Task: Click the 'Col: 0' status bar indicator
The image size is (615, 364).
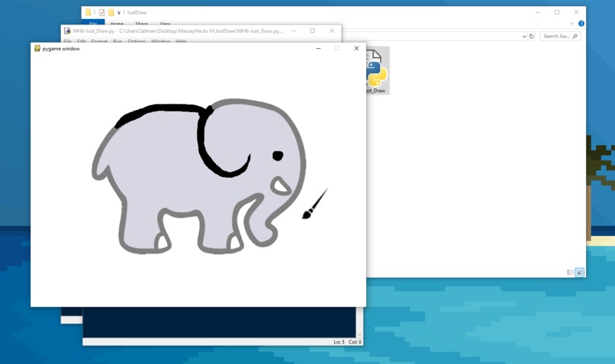Action: point(355,342)
